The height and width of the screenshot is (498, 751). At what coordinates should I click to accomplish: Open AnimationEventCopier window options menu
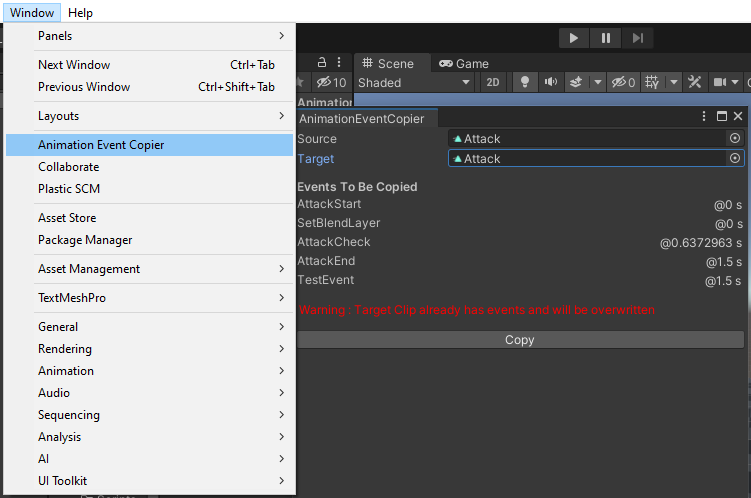pyautogui.click(x=705, y=117)
